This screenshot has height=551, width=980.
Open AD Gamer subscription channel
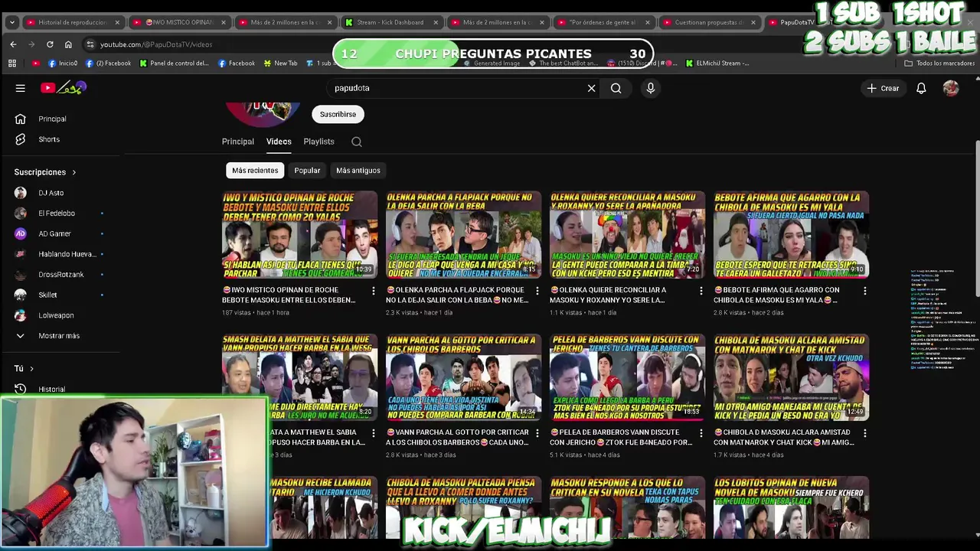point(54,233)
